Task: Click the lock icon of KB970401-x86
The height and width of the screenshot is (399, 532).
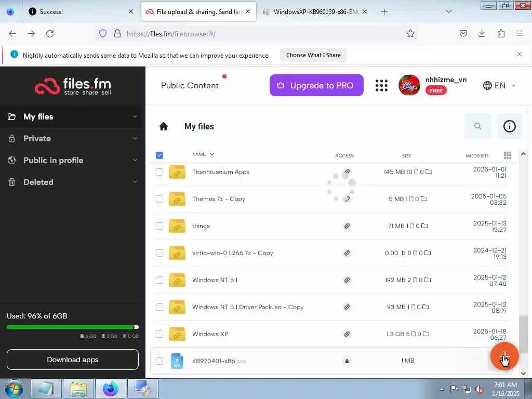Action: pos(347,361)
